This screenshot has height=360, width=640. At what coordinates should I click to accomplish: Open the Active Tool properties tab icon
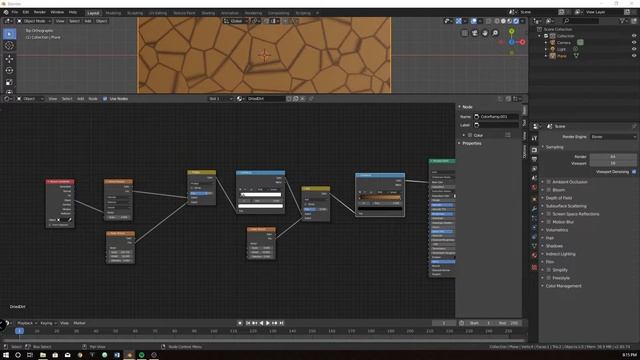tap(534, 138)
